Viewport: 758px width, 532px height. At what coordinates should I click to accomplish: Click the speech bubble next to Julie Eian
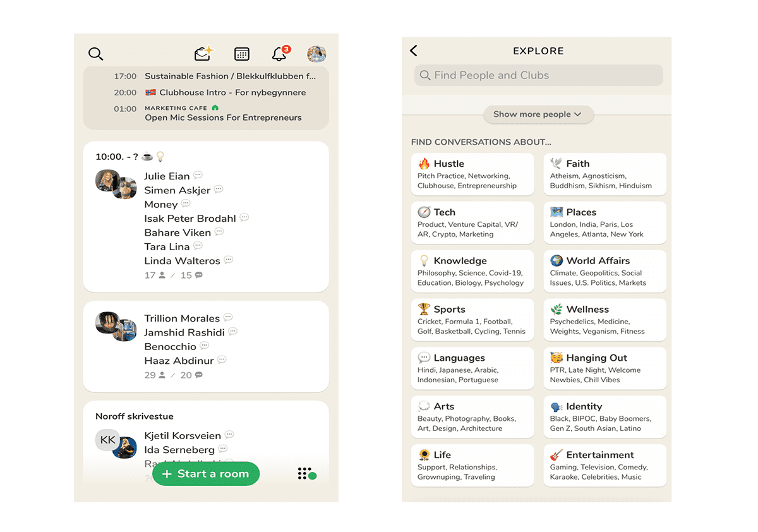coord(198,176)
